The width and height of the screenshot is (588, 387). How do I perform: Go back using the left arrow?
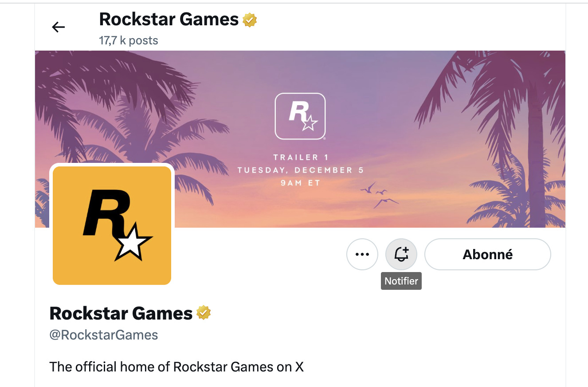[x=59, y=28]
